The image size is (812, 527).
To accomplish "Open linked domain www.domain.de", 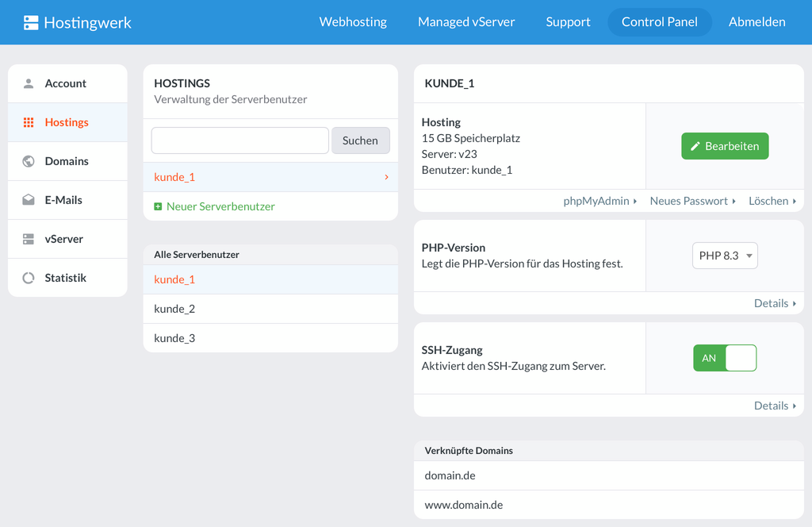I will 609,506.
